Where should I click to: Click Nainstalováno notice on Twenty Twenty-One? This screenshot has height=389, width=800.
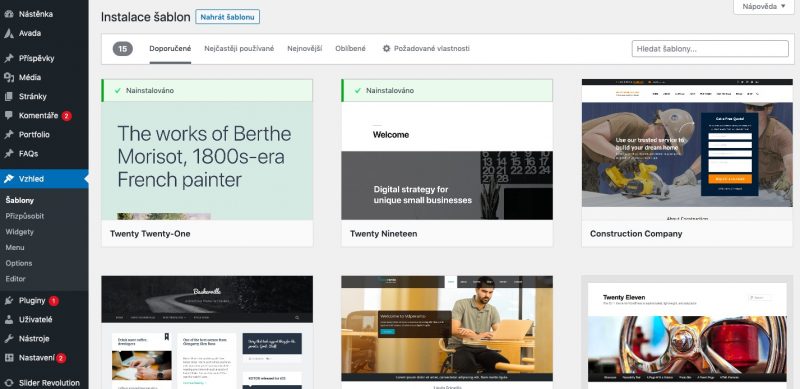(x=207, y=90)
